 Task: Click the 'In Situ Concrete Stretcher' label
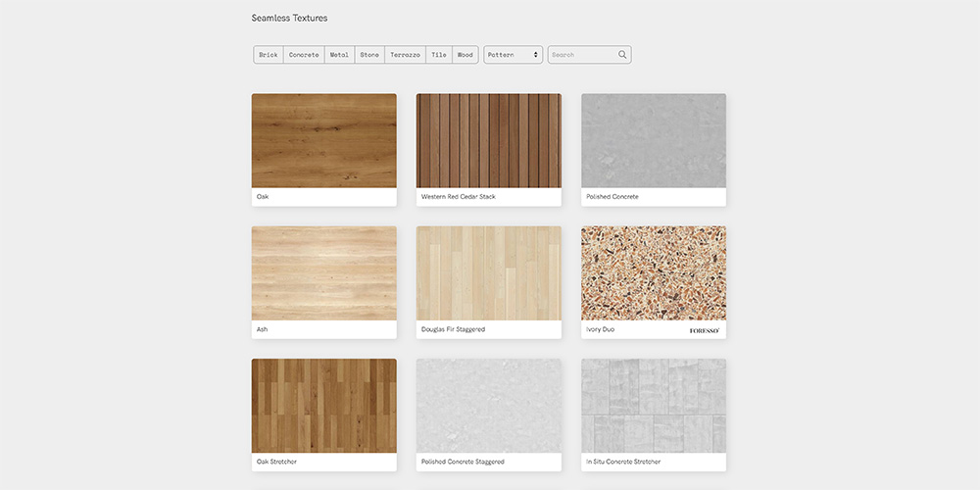pyautogui.click(x=623, y=462)
